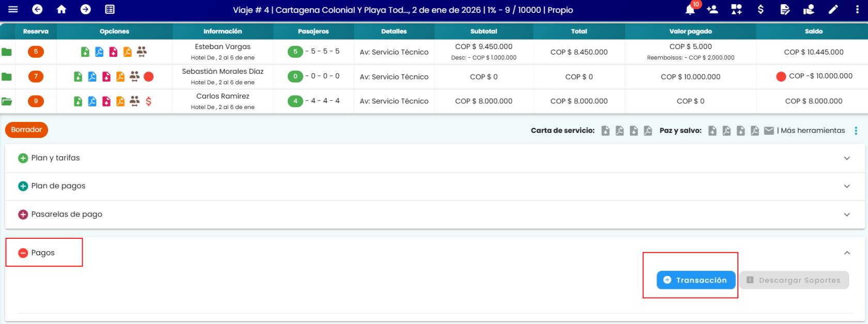
Task: Click the Transacción button
Action: tap(696, 280)
